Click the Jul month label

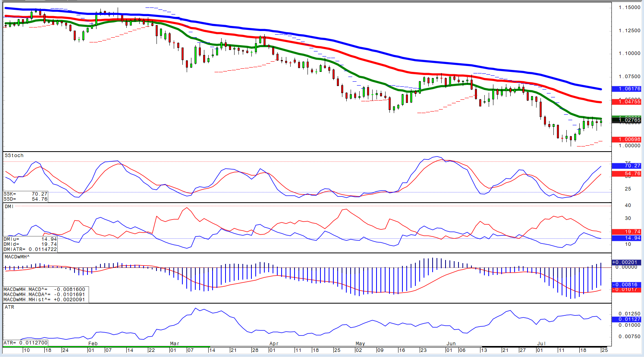point(541,344)
